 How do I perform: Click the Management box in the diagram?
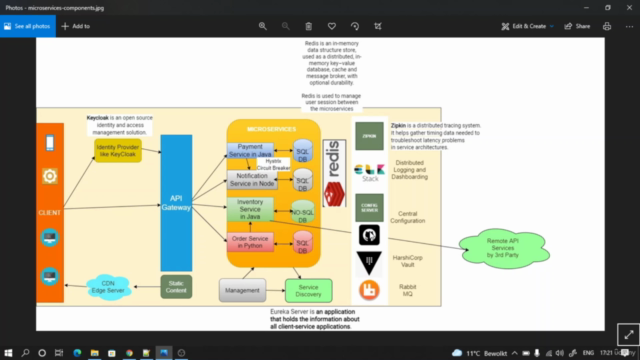click(x=242, y=290)
